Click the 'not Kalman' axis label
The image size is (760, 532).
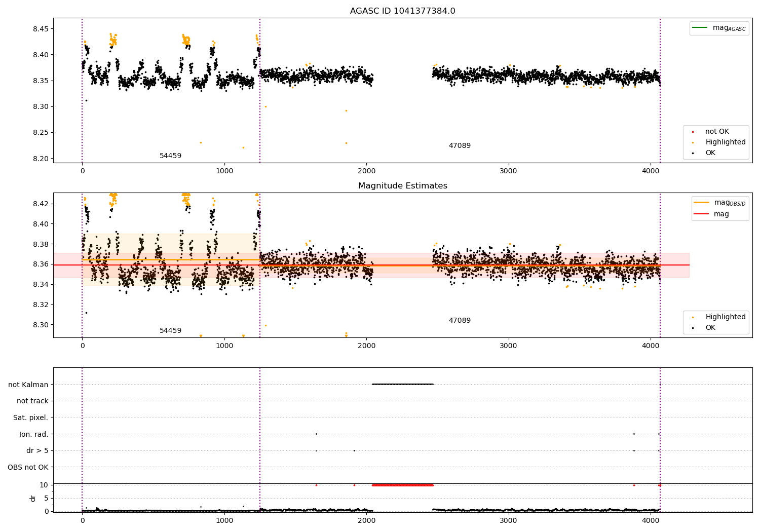pos(28,385)
